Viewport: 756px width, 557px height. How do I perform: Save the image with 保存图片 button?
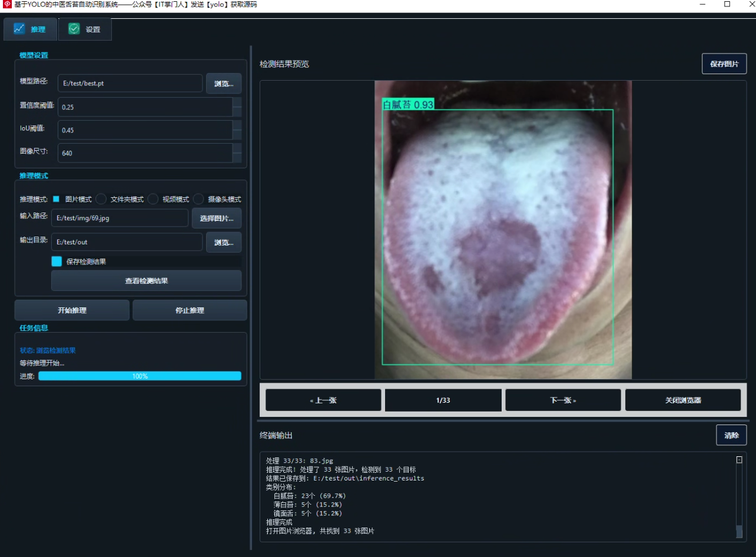pos(724,64)
